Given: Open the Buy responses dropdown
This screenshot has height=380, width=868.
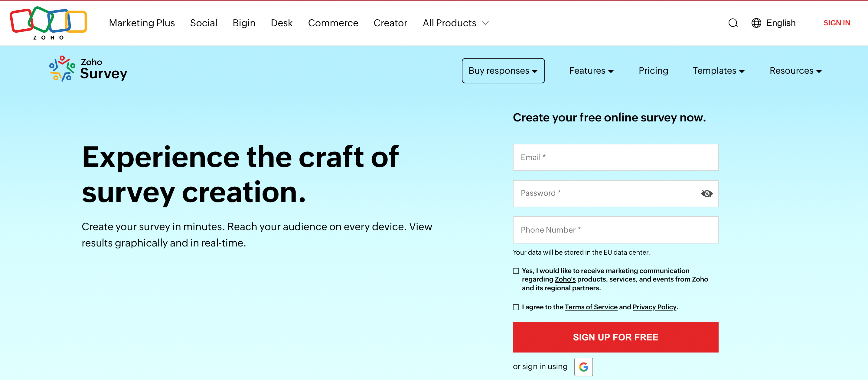Looking at the screenshot, I should (x=503, y=71).
